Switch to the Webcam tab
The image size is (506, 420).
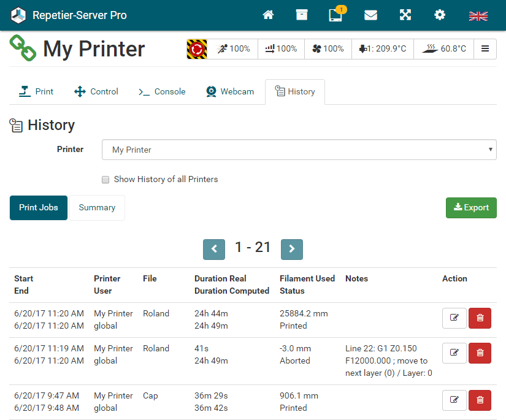(230, 91)
